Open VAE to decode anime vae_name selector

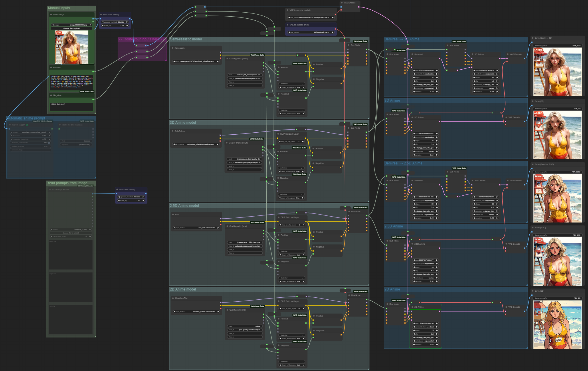(x=311, y=32)
